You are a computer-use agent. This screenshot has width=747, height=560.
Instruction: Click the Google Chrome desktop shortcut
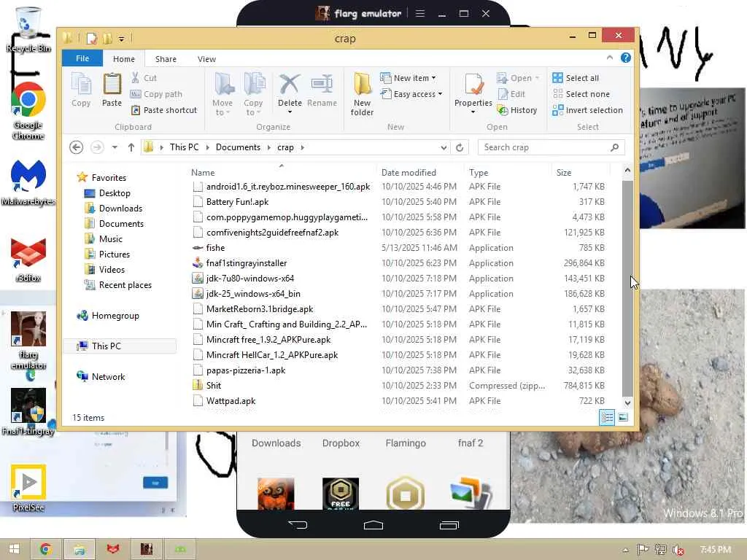[x=28, y=111]
